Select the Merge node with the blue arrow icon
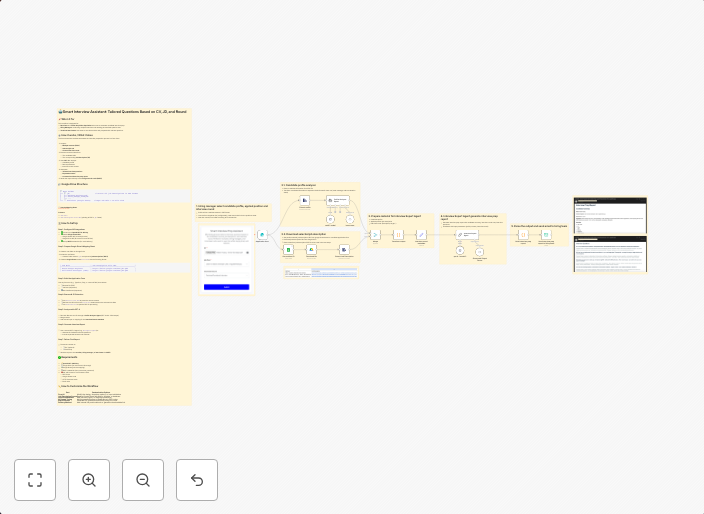 375,234
